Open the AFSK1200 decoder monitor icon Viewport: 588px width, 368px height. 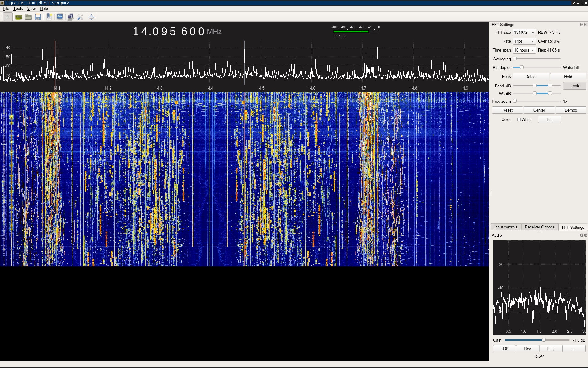[60, 17]
